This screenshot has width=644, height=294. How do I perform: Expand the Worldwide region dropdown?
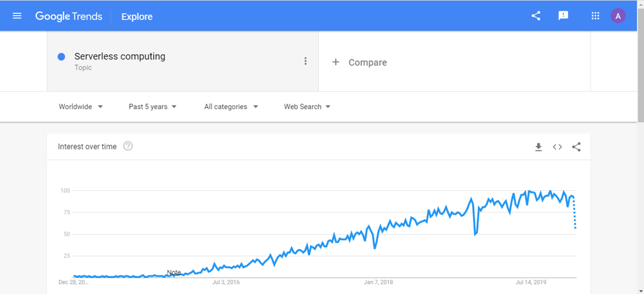[x=81, y=107]
